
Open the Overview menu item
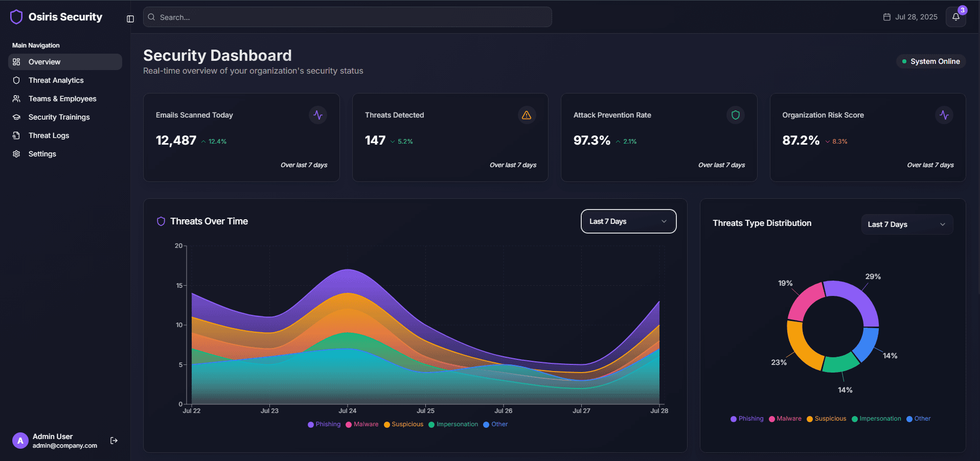pos(65,62)
